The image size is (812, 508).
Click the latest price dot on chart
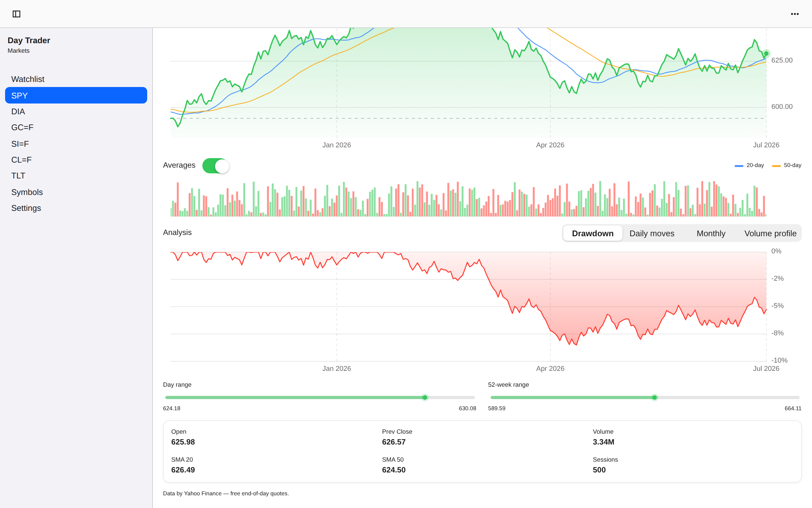point(766,53)
